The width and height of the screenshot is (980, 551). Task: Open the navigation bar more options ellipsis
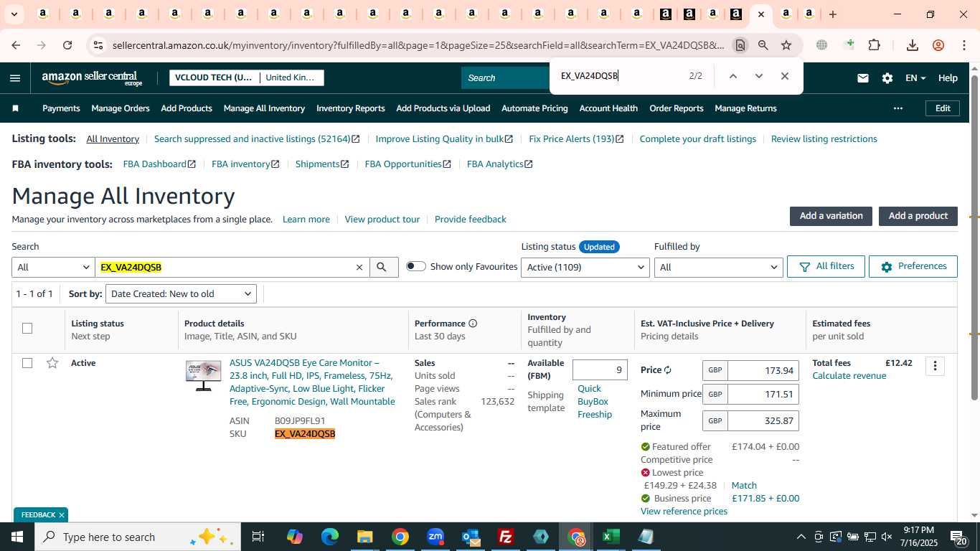coord(897,108)
